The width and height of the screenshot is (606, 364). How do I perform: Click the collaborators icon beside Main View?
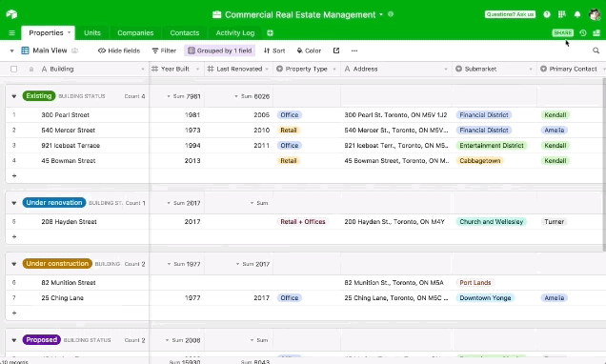(75, 51)
